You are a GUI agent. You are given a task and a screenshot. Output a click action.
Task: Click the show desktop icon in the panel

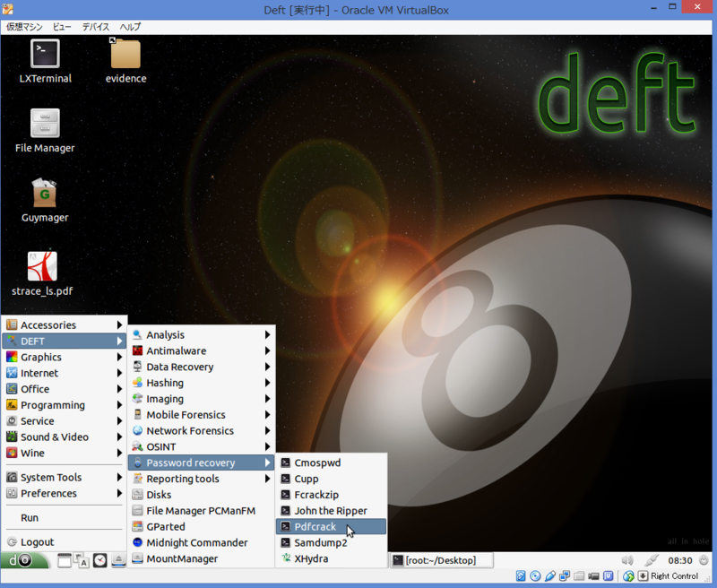coord(65,560)
